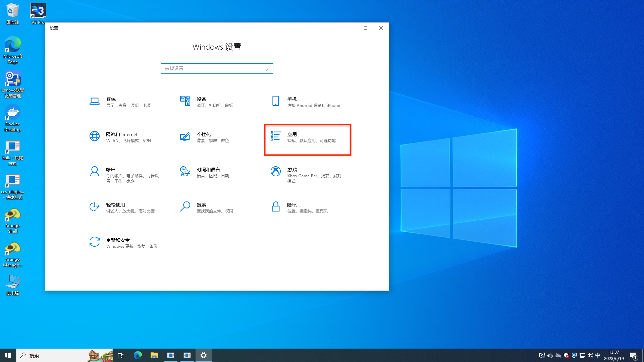Select the Arango Manage desktop shortcut

(13, 254)
